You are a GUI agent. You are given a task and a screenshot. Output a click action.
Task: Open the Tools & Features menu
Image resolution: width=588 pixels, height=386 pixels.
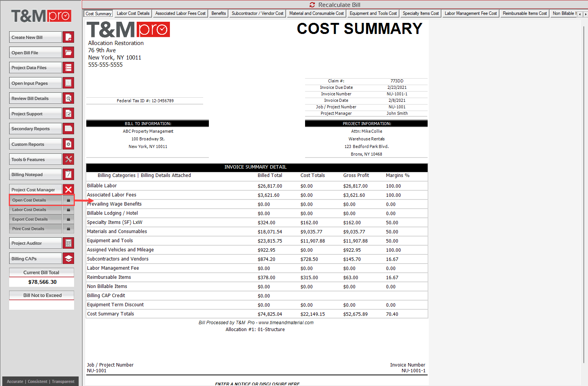[35, 159]
